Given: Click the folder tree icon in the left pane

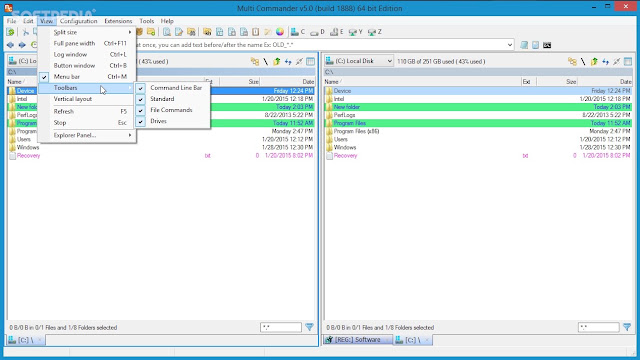Looking at the screenshot, I should pos(255,62).
